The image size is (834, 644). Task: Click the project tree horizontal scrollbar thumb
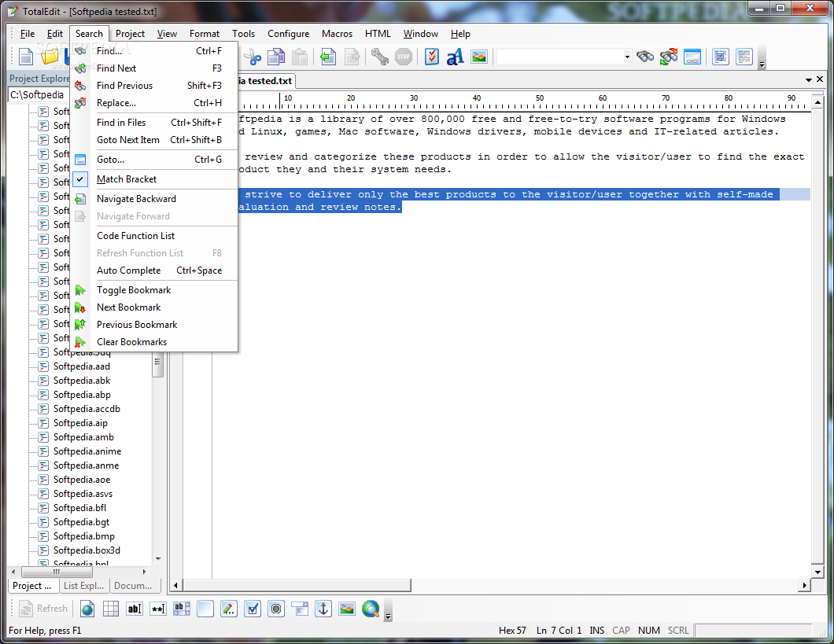[x=57, y=572]
